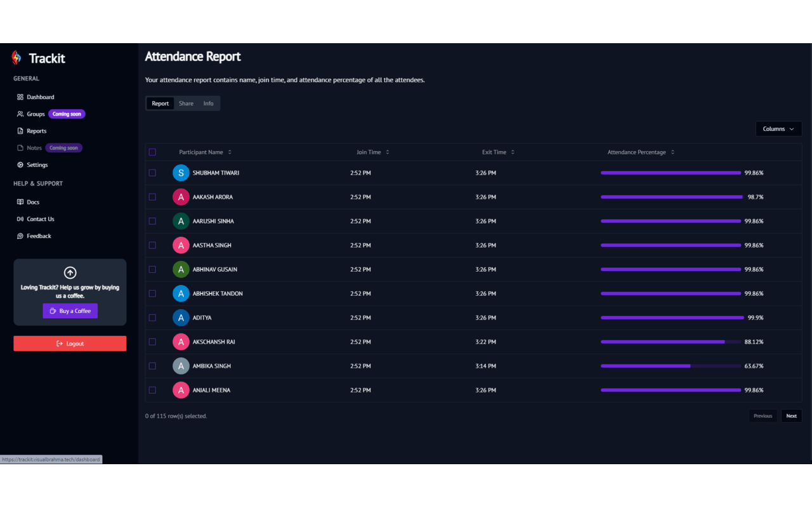Click Aditya's avatar

[181, 317]
